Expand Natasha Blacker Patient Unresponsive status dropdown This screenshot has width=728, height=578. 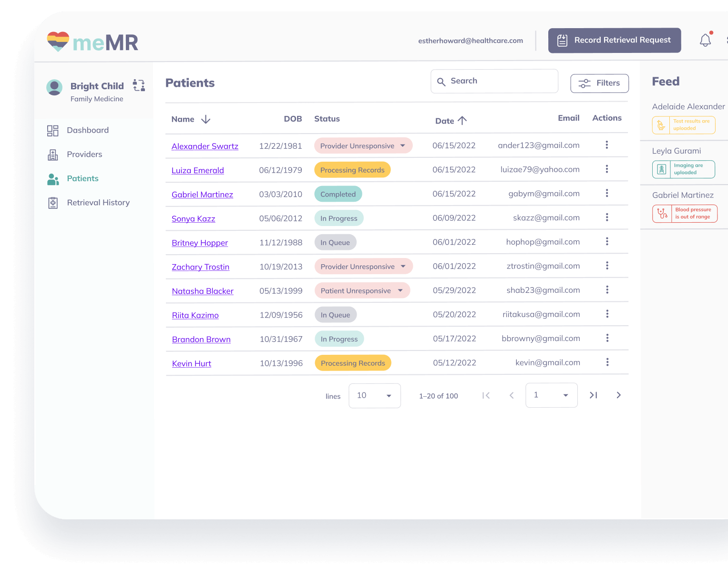[x=400, y=290]
